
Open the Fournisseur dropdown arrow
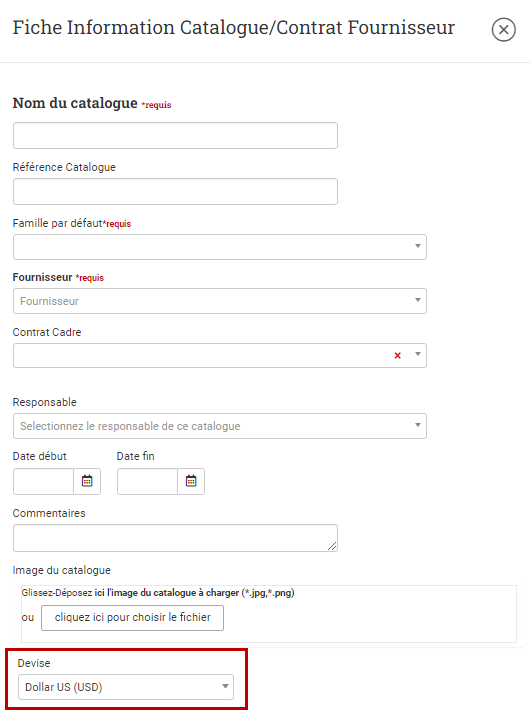click(x=418, y=300)
